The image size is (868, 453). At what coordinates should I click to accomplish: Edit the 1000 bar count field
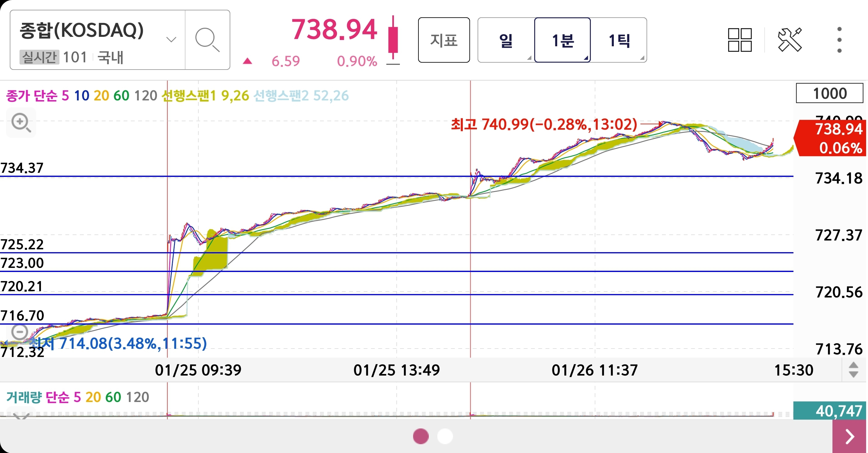click(x=829, y=93)
